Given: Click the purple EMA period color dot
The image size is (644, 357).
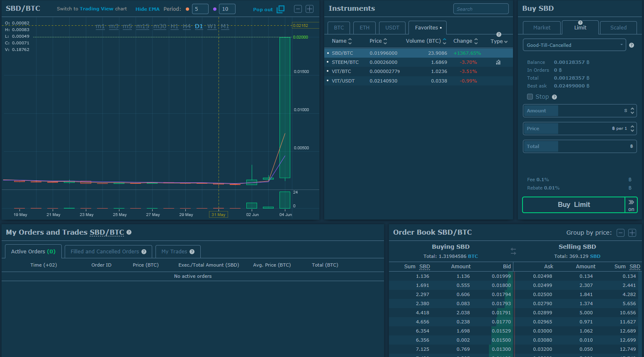Looking at the screenshot, I should point(215,9).
